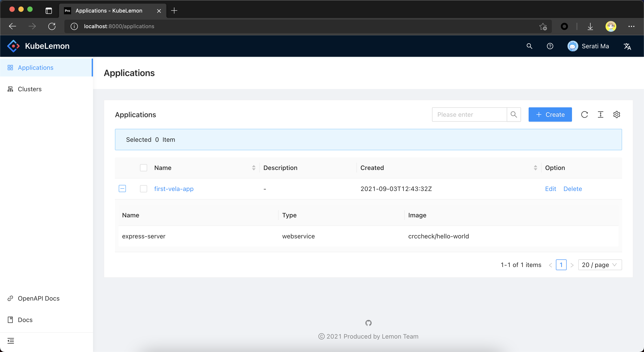Open the table density icon
This screenshot has width=644, height=352.
(600, 115)
